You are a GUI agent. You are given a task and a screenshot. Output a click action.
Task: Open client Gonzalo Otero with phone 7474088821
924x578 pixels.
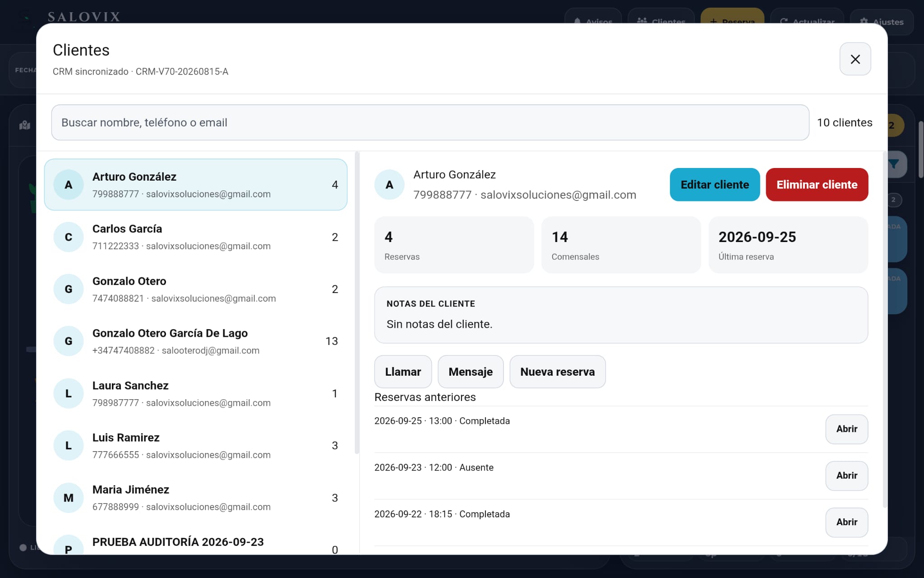[196, 289]
